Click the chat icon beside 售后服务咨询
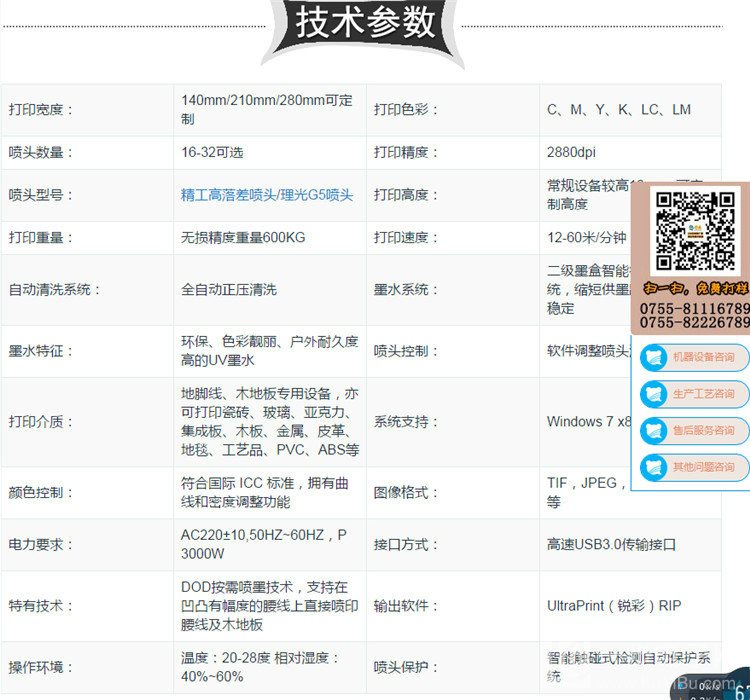Viewport: 750px width, 700px height. 655,430
